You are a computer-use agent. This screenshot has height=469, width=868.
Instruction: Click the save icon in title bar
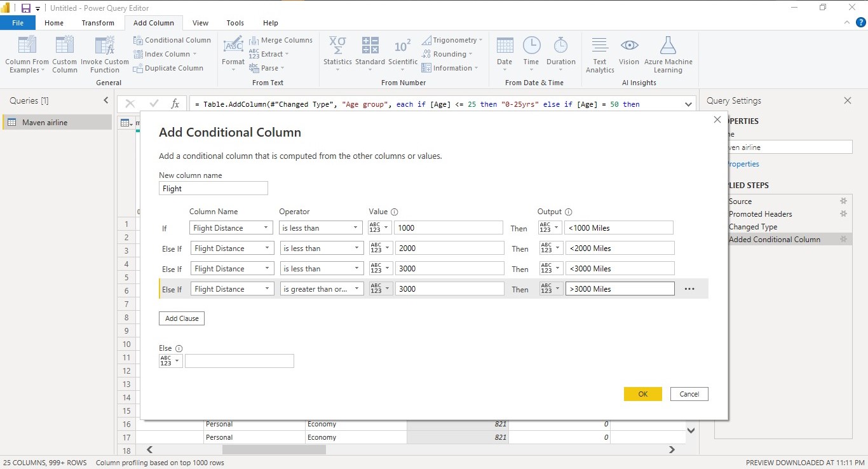pos(26,8)
